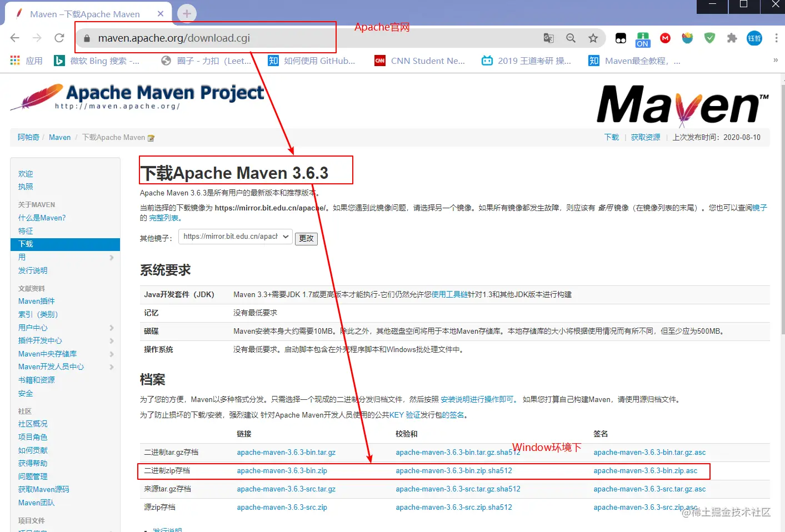
Task: Expand the Maven中央存储库 submenu arrow
Action: pyautogui.click(x=112, y=354)
